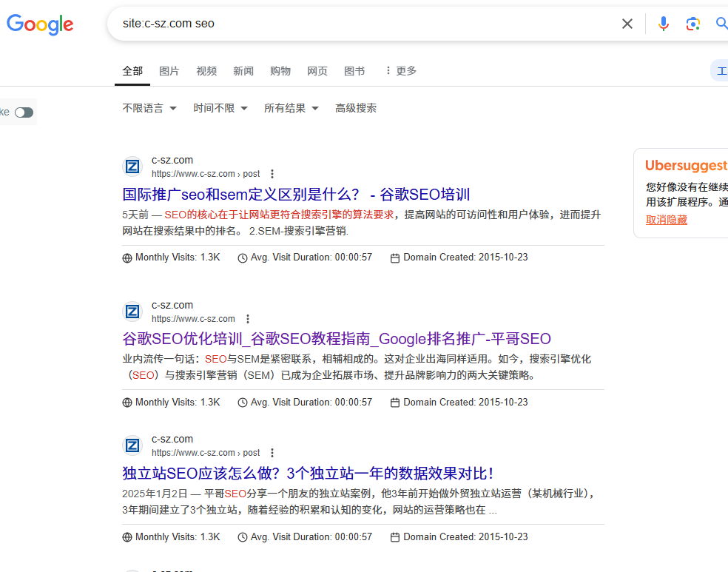Click the Ubersuggest logo heading
Viewport: 728px width, 572px height.
tap(687, 166)
